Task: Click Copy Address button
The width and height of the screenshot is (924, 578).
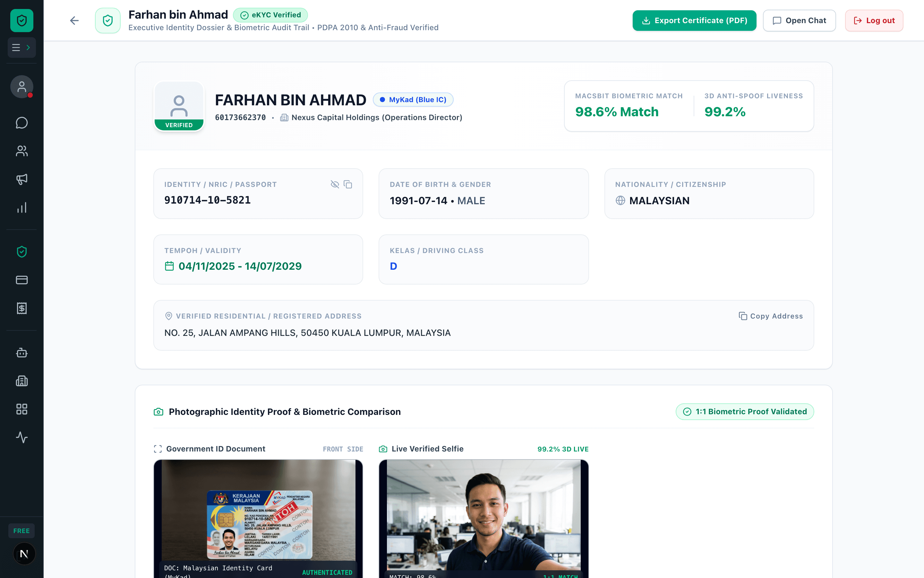Action: pyautogui.click(x=771, y=316)
